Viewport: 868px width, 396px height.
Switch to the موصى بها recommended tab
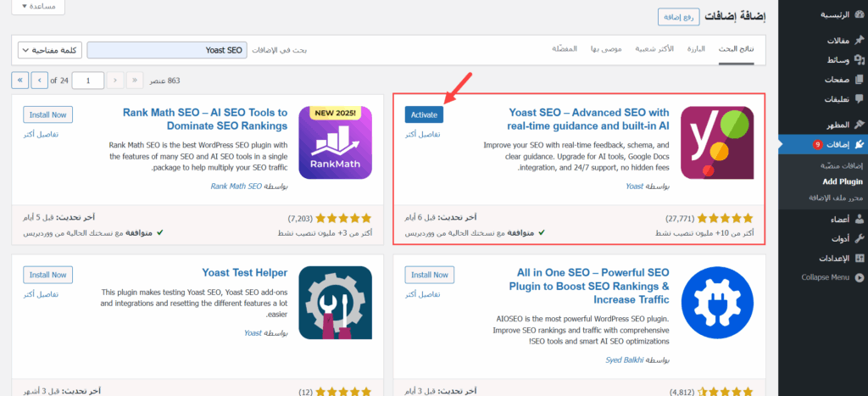(x=605, y=49)
